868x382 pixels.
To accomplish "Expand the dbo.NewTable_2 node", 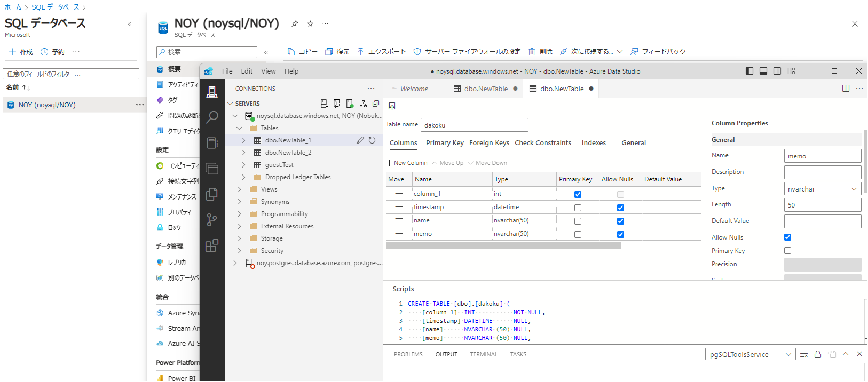I will [x=243, y=153].
